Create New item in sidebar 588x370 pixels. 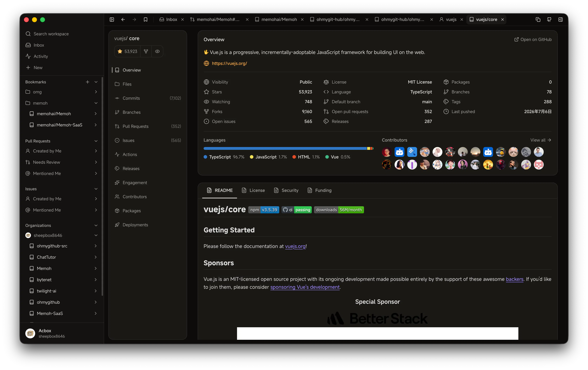(x=62, y=67)
